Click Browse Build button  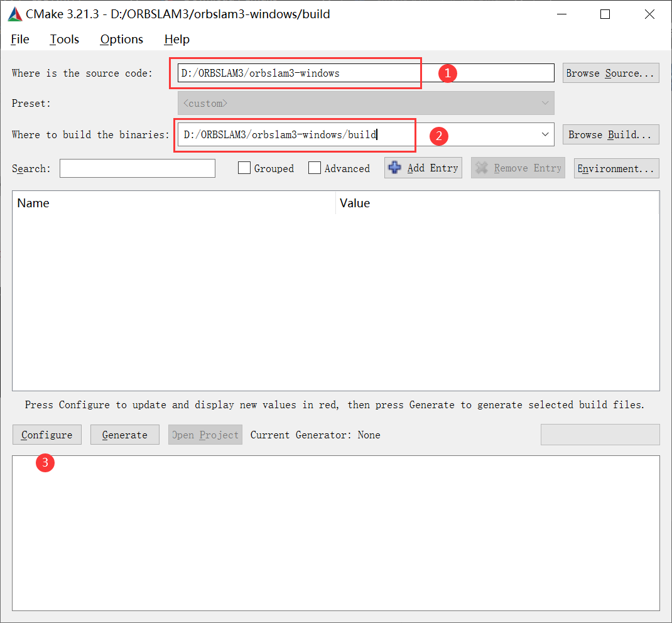[x=610, y=134]
